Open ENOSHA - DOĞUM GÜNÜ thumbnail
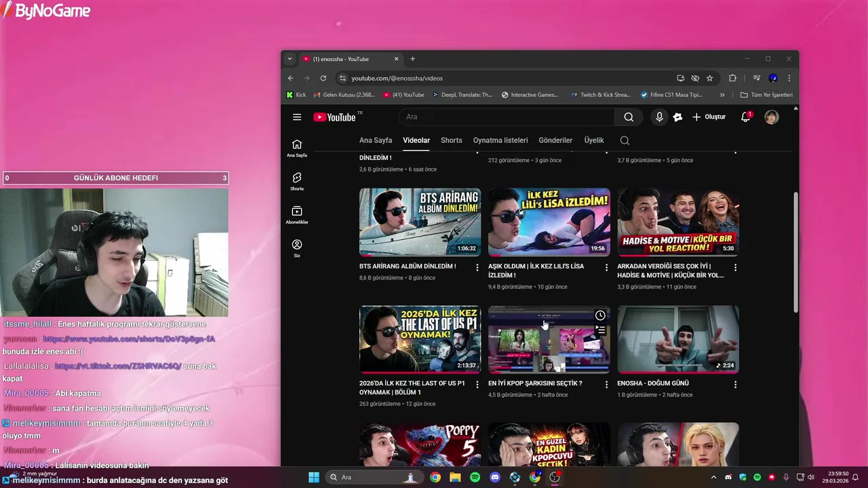 point(678,339)
